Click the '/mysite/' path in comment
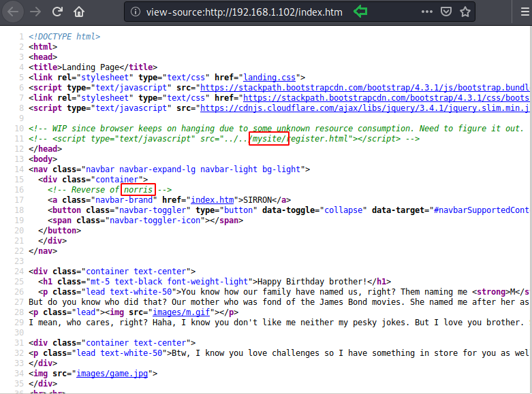 [x=269, y=139]
